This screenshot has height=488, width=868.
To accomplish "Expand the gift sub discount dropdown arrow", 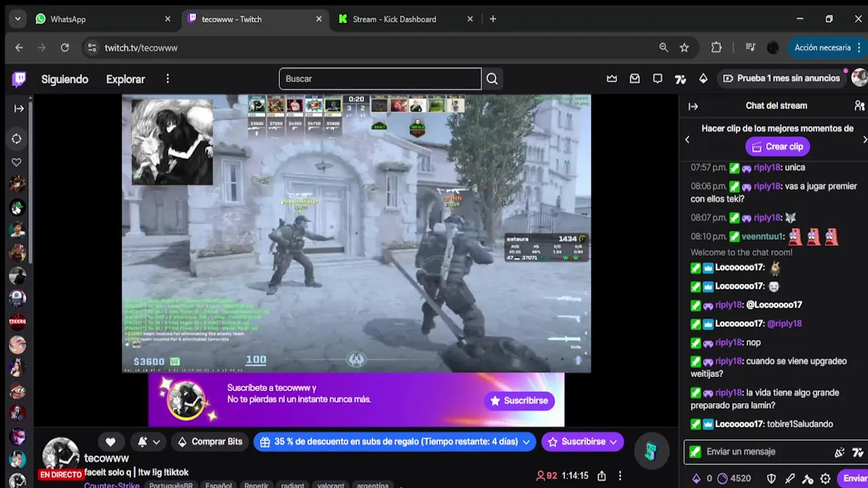I will pos(526,442).
